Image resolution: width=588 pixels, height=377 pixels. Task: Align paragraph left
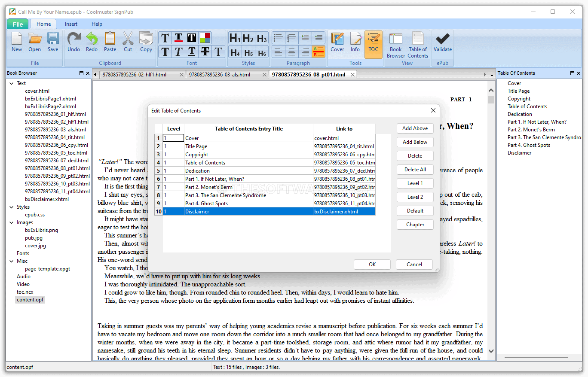279,52
